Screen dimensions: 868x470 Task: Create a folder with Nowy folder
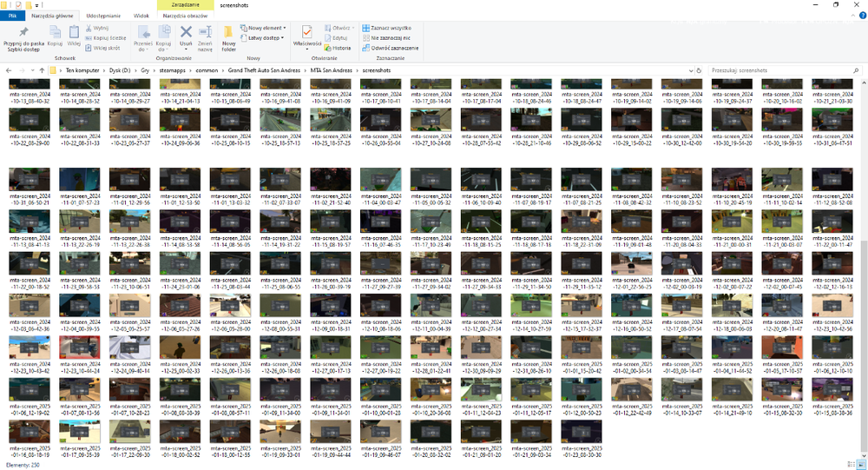pos(228,37)
